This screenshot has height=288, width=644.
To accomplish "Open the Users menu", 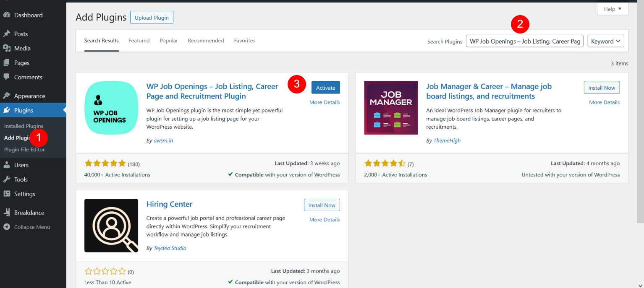I will [33, 165].
